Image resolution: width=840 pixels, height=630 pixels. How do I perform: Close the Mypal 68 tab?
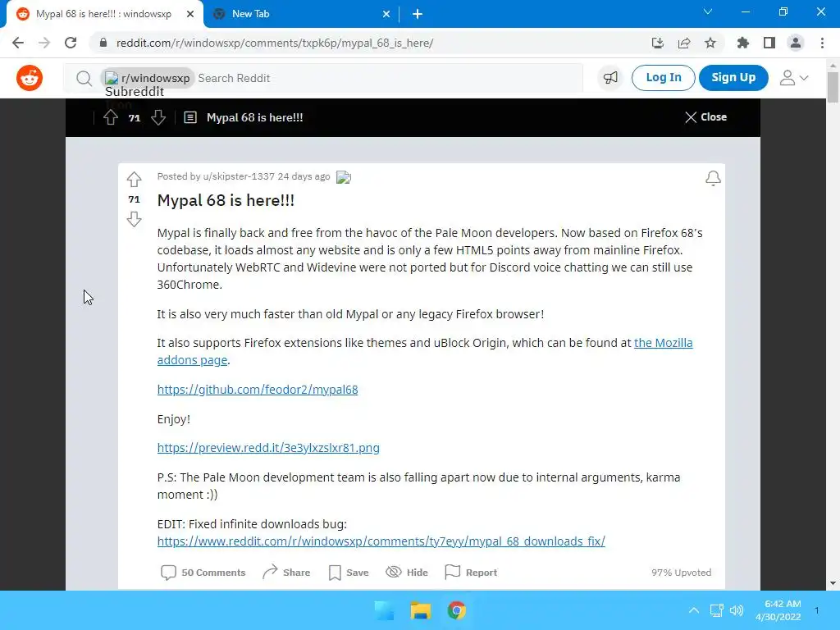[x=190, y=14]
